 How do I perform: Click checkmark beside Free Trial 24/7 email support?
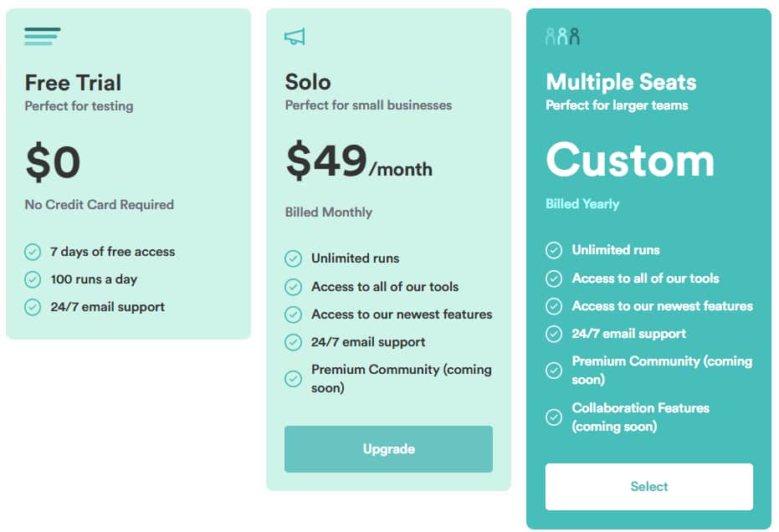pos(33,307)
